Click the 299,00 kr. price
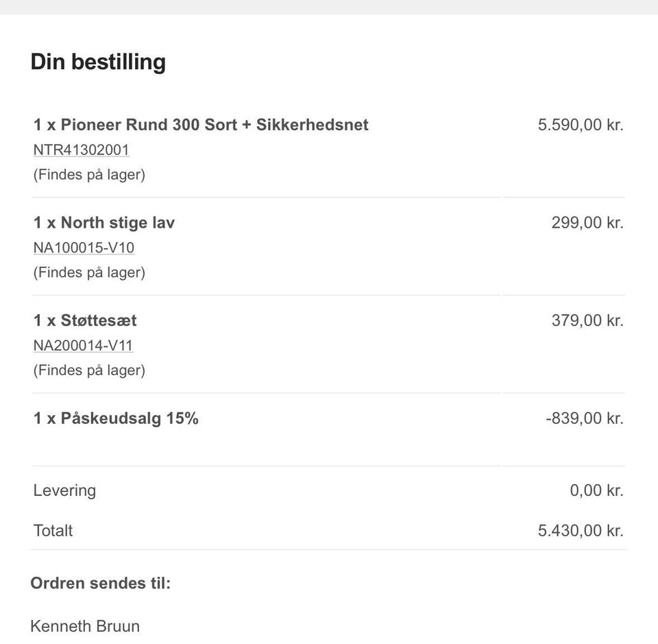Viewport: 658px width, 644px height. coord(587,222)
